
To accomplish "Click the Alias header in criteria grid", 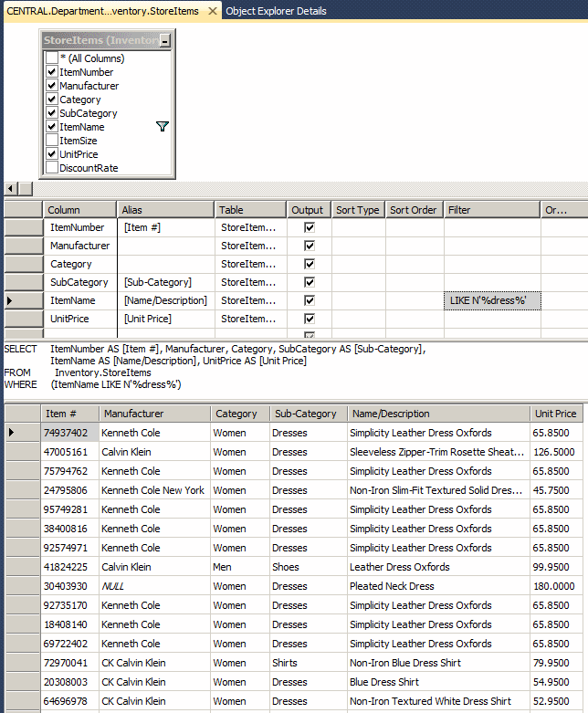I will click(x=165, y=210).
